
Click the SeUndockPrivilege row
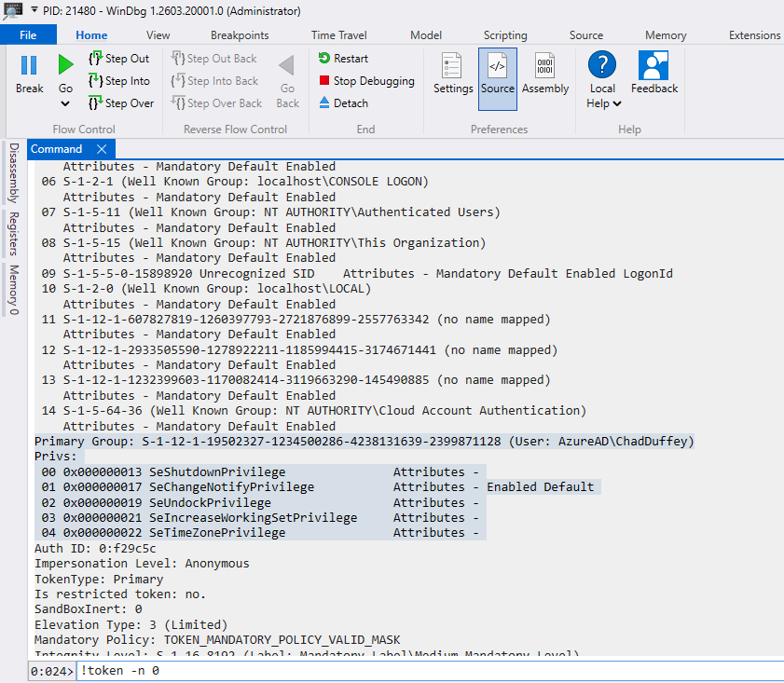[260, 502]
